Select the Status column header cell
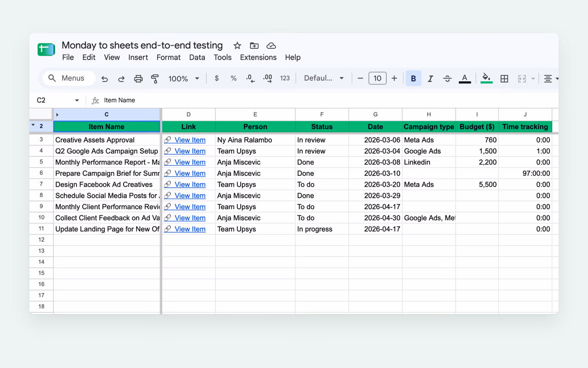The image size is (588, 368). (x=322, y=126)
